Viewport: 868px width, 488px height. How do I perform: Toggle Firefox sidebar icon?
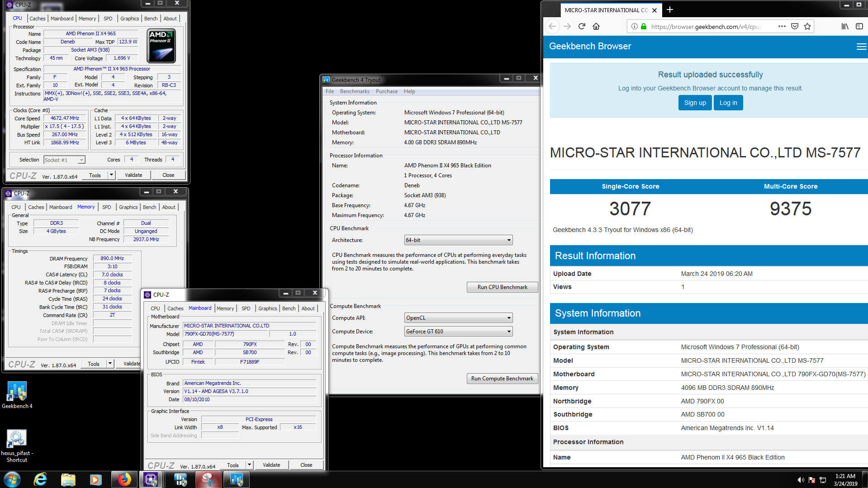[859, 26]
